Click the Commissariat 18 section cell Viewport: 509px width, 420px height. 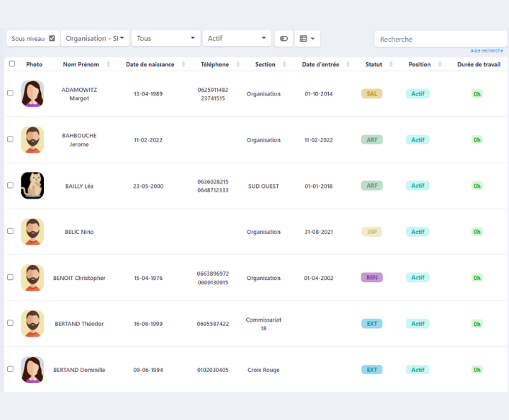pos(264,324)
